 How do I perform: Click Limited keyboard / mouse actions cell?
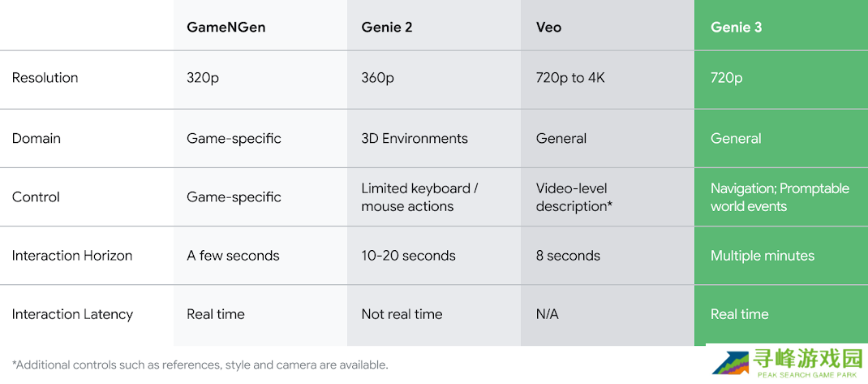pyautogui.click(x=419, y=197)
